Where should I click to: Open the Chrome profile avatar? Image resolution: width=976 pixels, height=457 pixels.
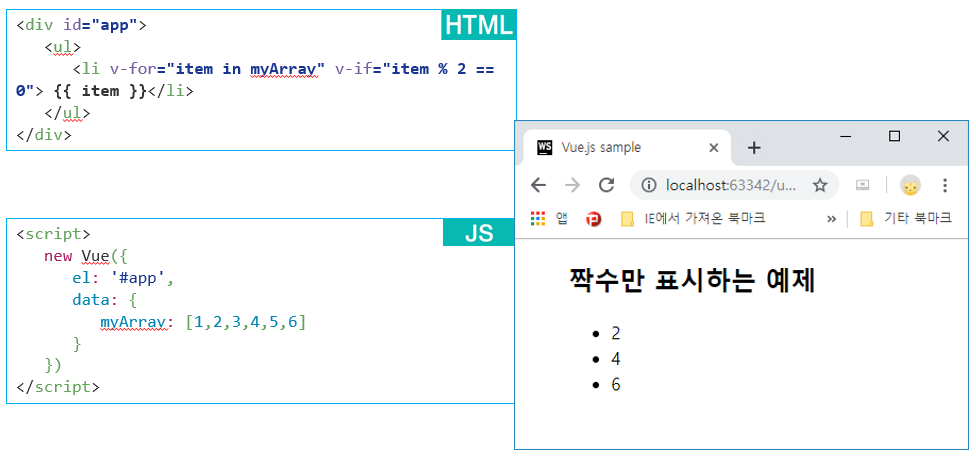pos(911,185)
